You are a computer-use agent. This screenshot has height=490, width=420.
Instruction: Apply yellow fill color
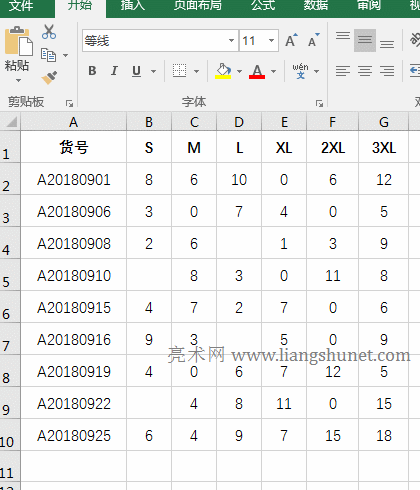coord(223,71)
